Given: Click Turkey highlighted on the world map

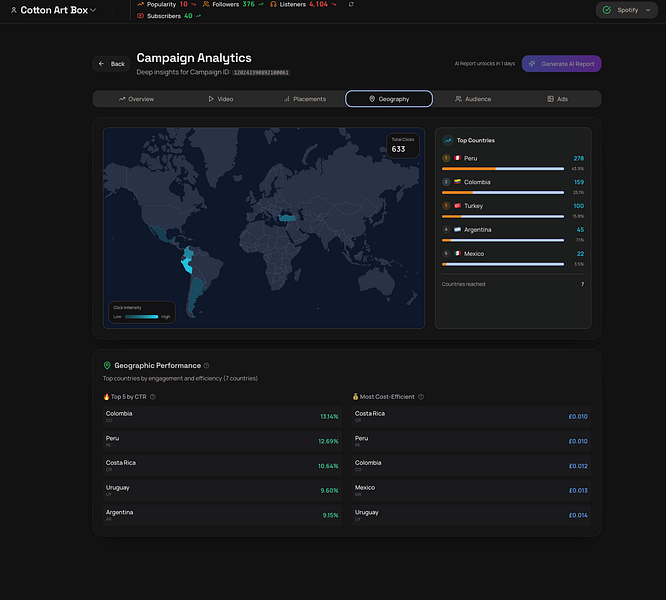Looking at the screenshot, I should tap(287, 218).
